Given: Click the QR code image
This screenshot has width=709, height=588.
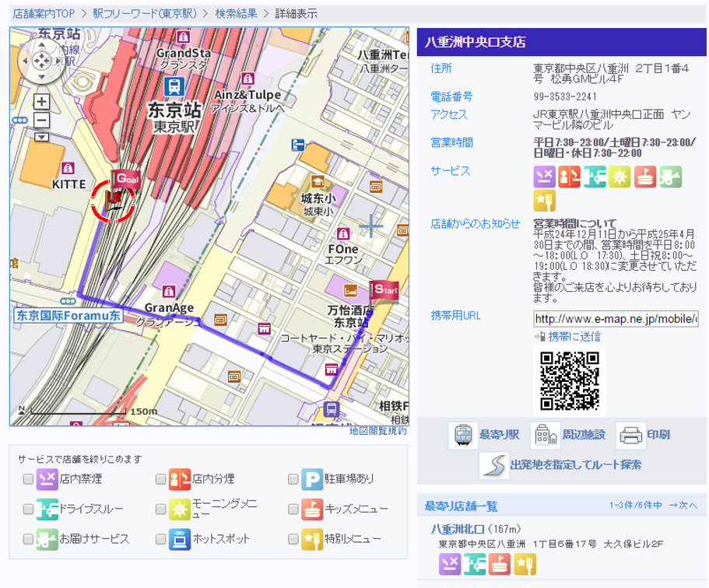Looking at the screenshot, I should [570, 380].
